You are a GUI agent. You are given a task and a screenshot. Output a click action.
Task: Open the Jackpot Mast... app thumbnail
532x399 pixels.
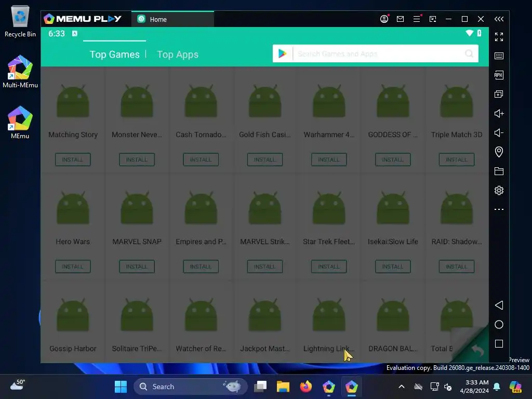264,315
